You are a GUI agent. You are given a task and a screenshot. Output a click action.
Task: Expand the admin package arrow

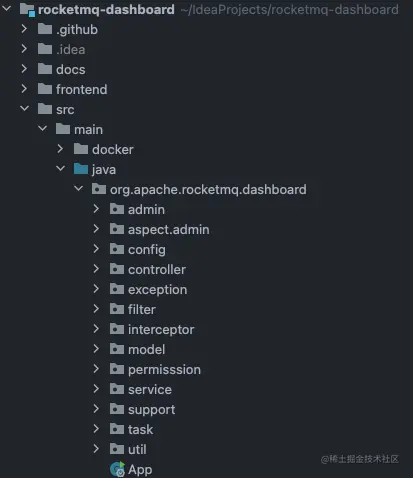96,209
